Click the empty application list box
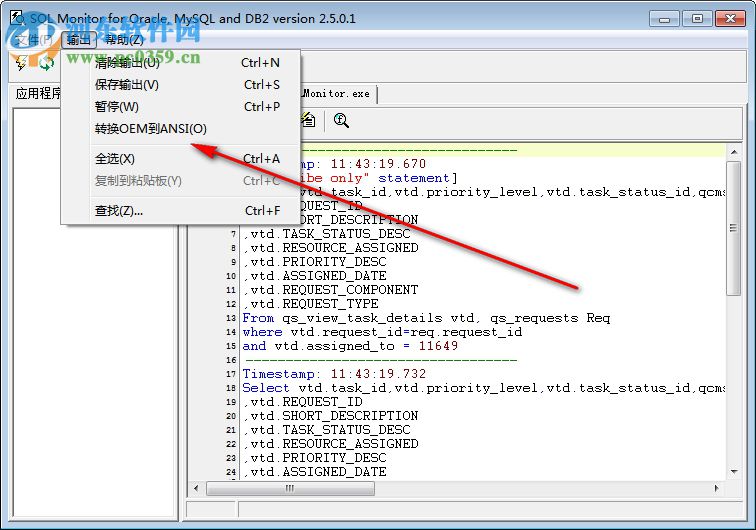The height and width of the screenshot is (530, 756). pyautogui.click(x=95, y=313)
